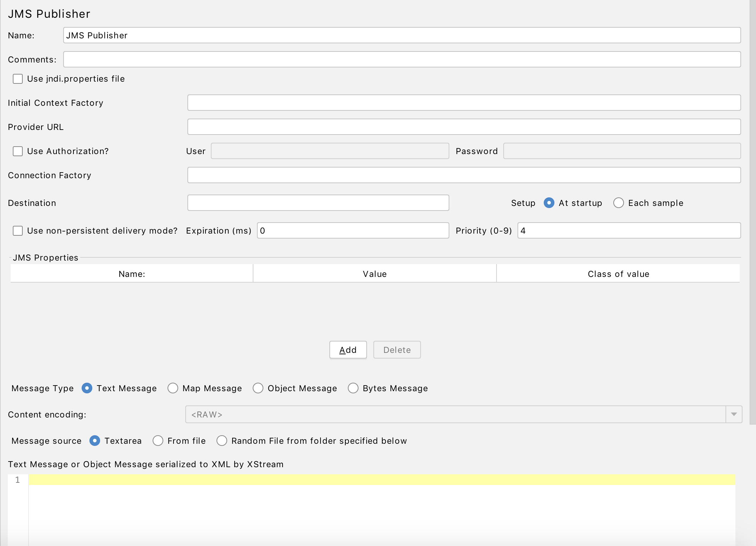Check the Use Authorization option
This screenshot has height=546, width=756.
(x=18, y=151)
